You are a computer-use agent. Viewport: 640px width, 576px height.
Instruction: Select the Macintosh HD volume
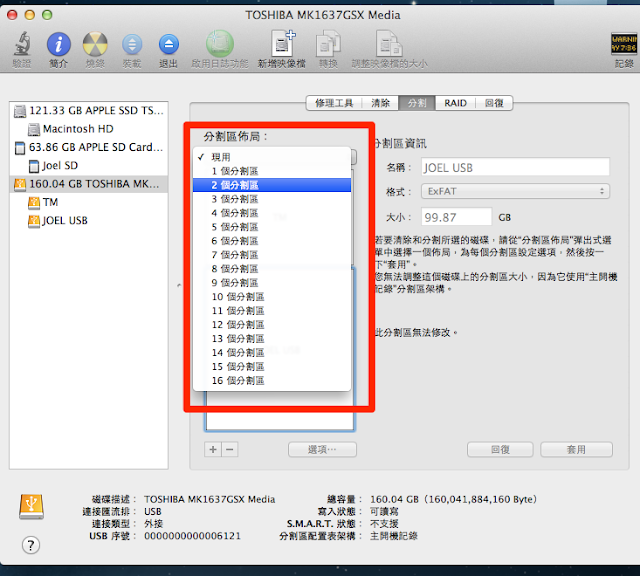[89, 129]
